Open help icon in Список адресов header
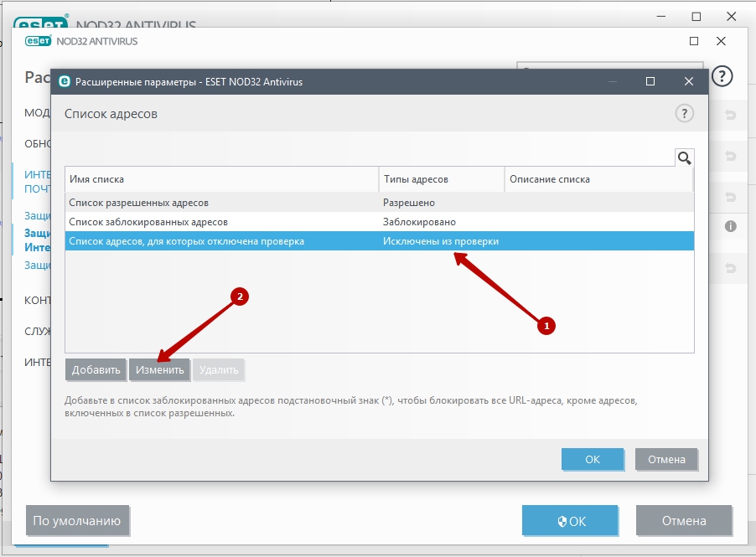 coord(685,114)
